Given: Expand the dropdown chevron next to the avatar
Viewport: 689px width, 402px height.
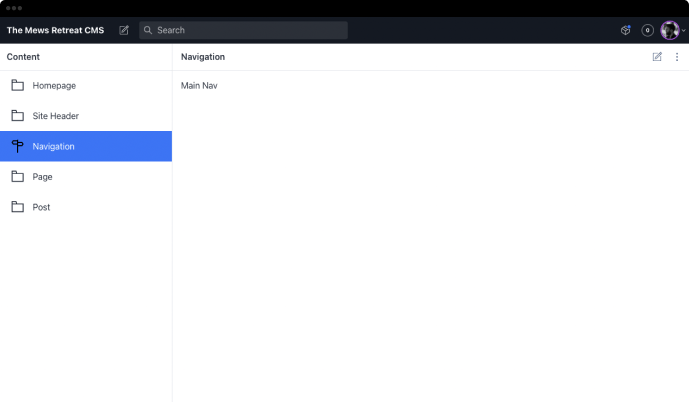Looking at the screenshot, I should click(x=683, y=31).
